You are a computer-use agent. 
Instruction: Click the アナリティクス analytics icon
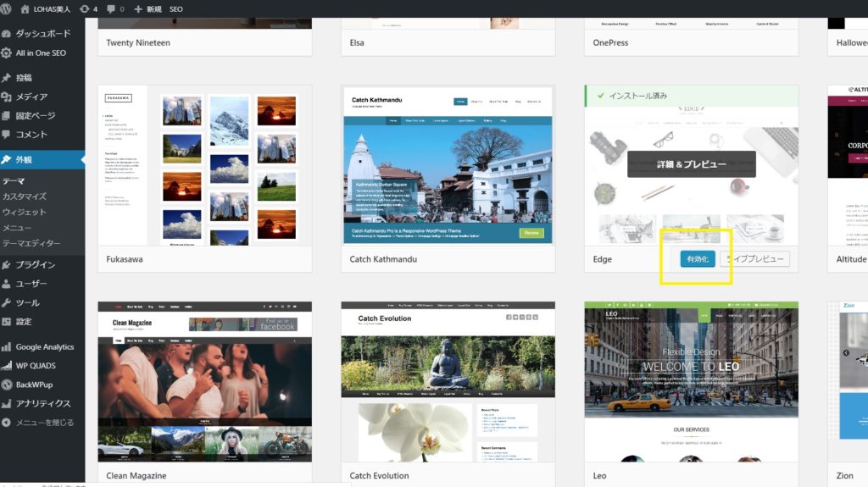[x=7, y=403]
